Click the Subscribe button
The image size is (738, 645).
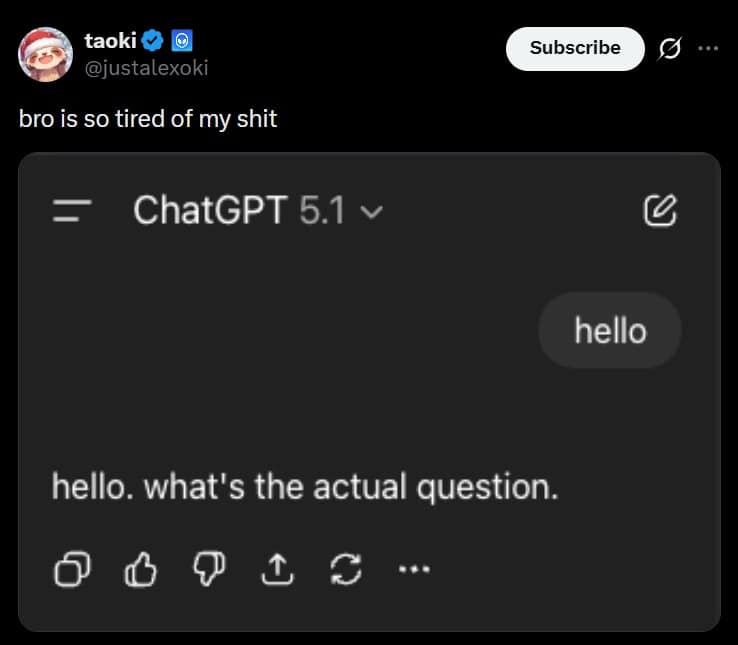click(x=574, y=48)
